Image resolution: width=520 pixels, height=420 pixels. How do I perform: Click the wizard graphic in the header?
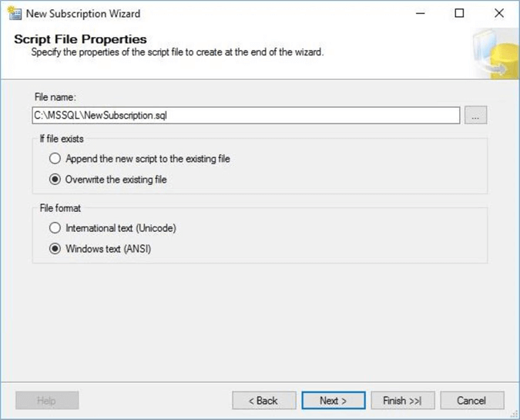(x=493, y=52)
